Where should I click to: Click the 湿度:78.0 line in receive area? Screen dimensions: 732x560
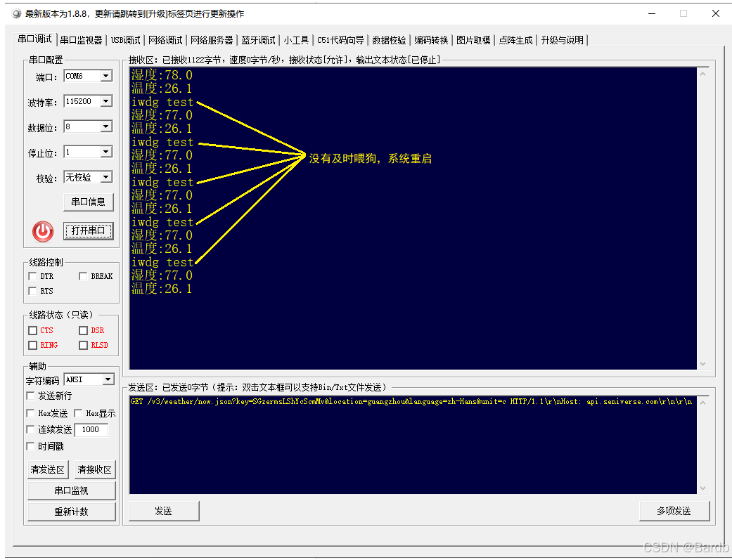(162, 75)
